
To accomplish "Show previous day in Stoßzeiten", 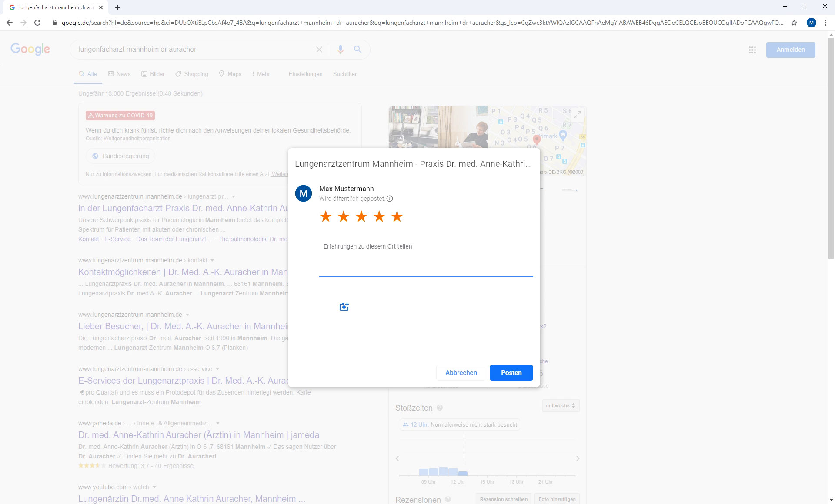I will tap(397, 458).
